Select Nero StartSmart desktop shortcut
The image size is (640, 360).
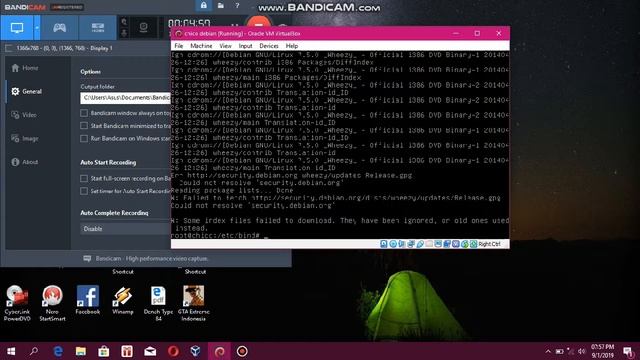pos(52,303)
